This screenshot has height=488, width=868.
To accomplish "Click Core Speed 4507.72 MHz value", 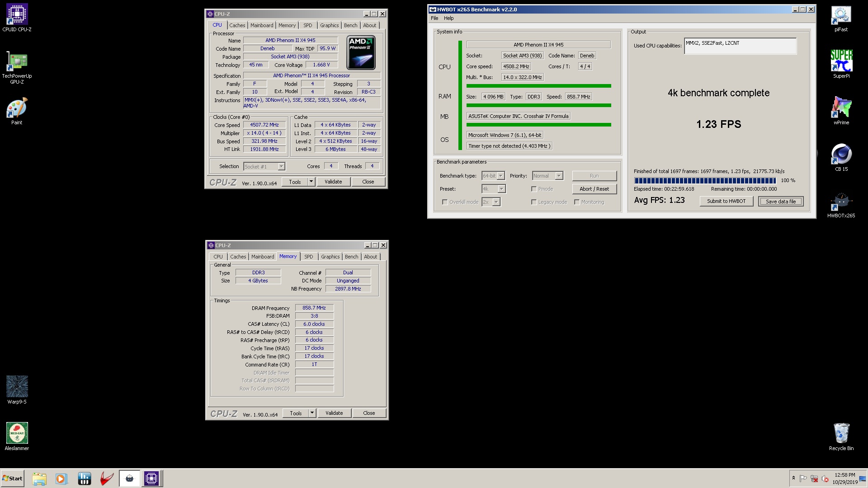I will point(264,125).
